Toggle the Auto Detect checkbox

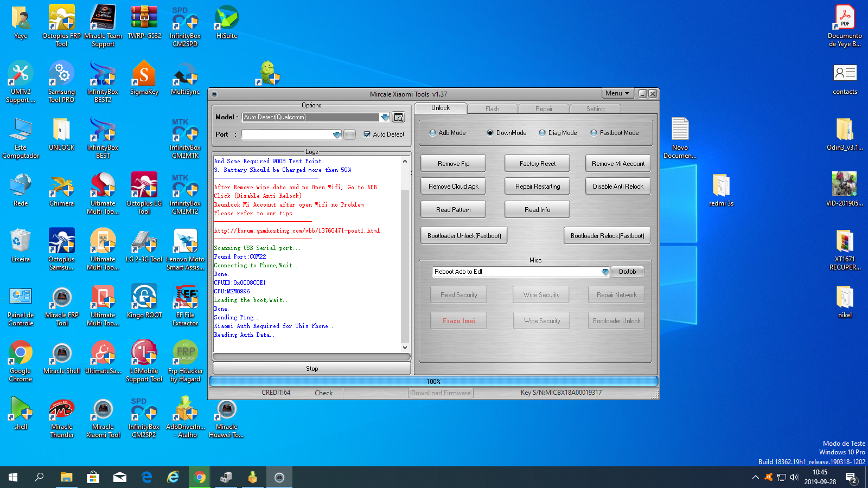(367, 134)
